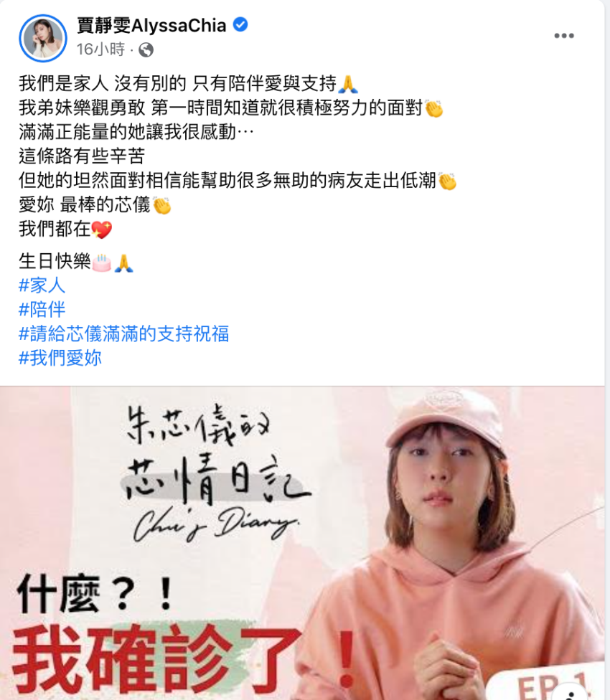Screen dimensions: 610x700
Task: Open the post options three-dots menu
Action: tap(564, 36)
